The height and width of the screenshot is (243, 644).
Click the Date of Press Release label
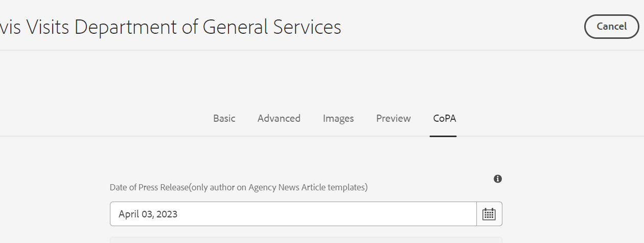click(239, 187)
